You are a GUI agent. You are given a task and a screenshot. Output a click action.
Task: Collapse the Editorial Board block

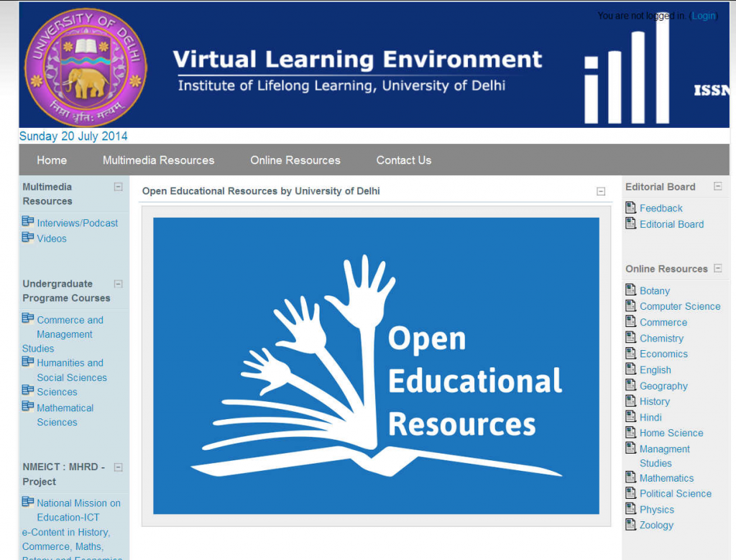(717, 185)
